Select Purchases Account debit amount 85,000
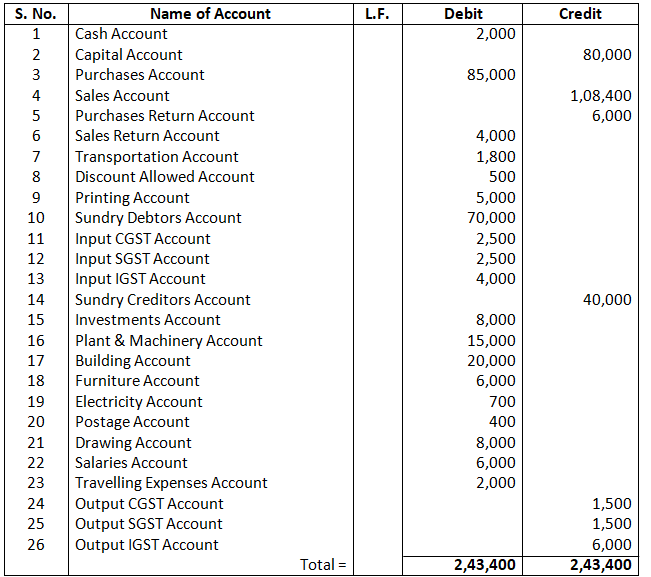This screenshot has width=651, height=577. pos(491,75)
